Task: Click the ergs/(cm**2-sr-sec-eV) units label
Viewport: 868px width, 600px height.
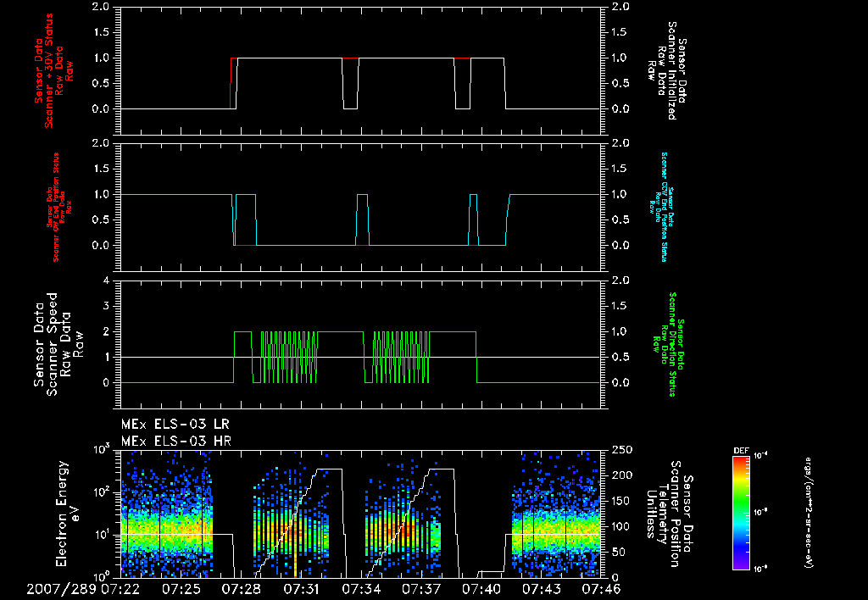Action: click(809, 513)
